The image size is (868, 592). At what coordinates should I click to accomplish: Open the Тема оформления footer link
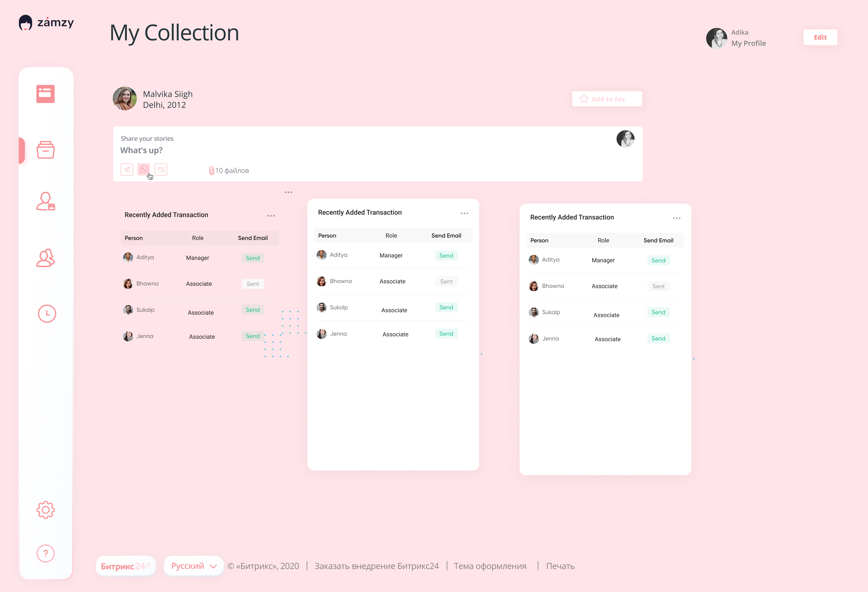[490, 566]
